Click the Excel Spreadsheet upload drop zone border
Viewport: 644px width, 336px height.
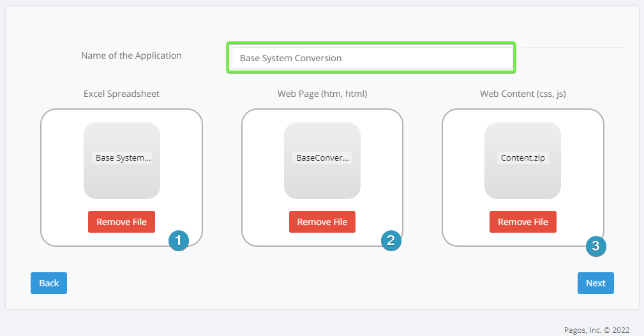coord(41,177)
